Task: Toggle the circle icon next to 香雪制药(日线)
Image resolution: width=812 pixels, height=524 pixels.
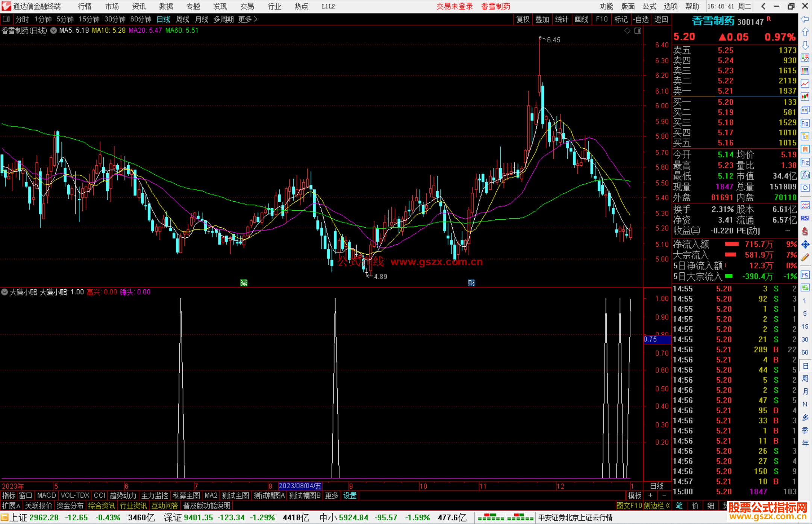Action: (53, 30)
